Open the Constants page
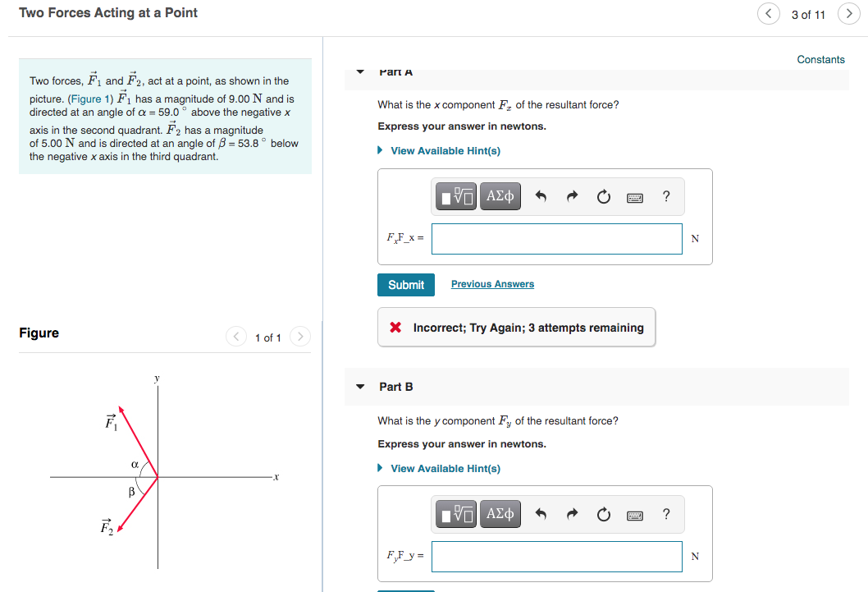 click(x=820, y=59)
